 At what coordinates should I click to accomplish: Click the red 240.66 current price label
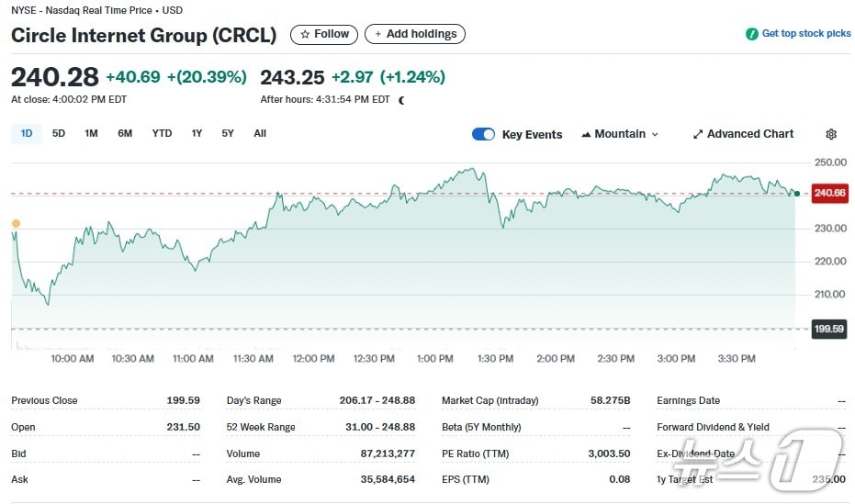(829, 193)
